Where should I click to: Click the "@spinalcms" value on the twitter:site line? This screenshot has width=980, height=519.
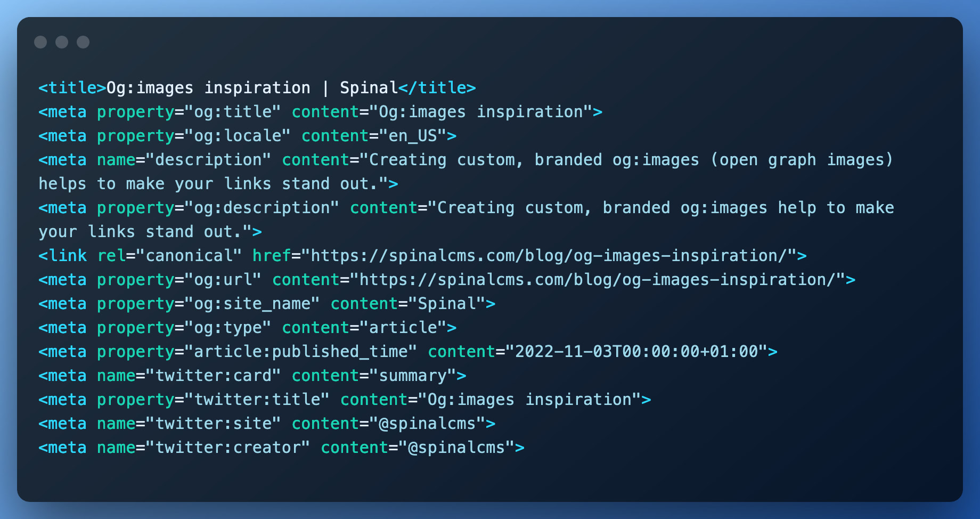click(428, 423)
